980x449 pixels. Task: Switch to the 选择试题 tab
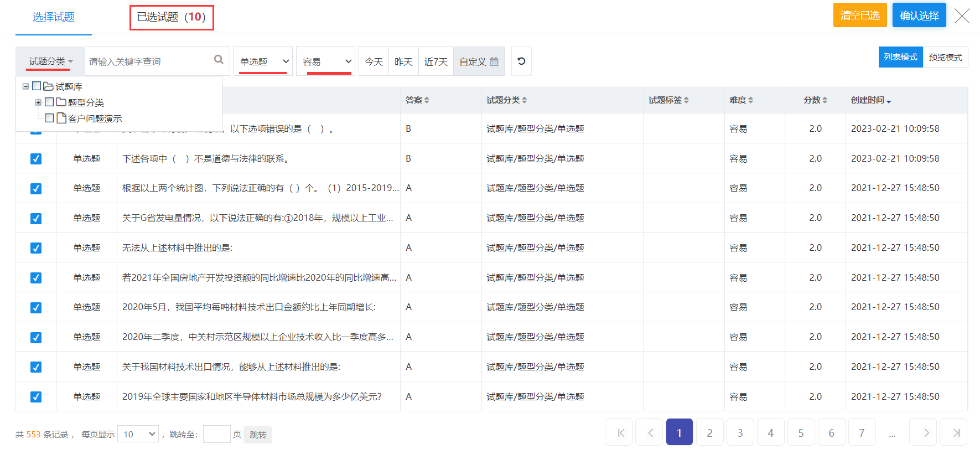click(x=53, y=17)
